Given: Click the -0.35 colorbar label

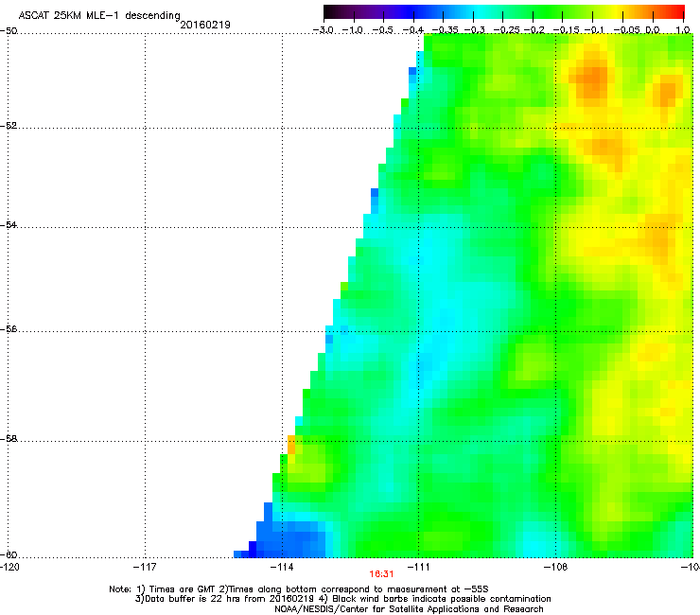Looking at the screenshot, I should [x=445, y=30].
